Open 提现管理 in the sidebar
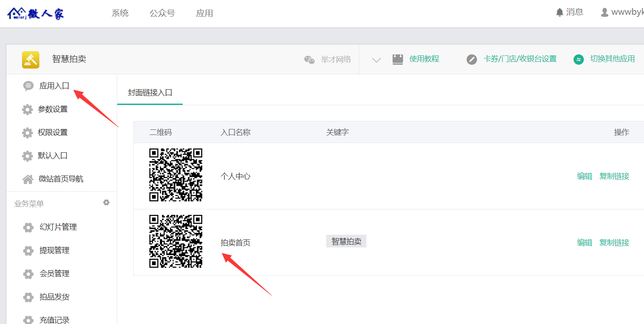644x324 pixels. coord(55,250)
